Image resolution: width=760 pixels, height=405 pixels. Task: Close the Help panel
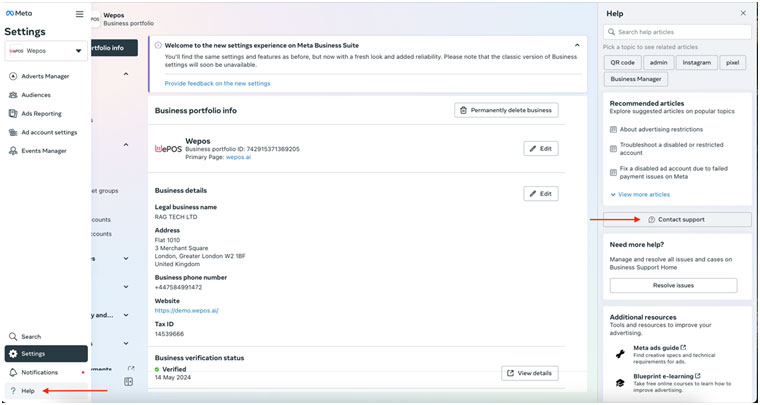click(743, 13)
